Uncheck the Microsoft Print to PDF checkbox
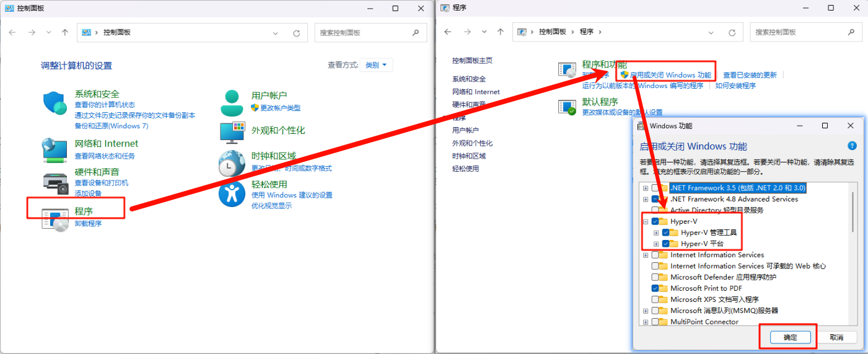This screenshot has height=354, width=868. (x=655, y=288)
